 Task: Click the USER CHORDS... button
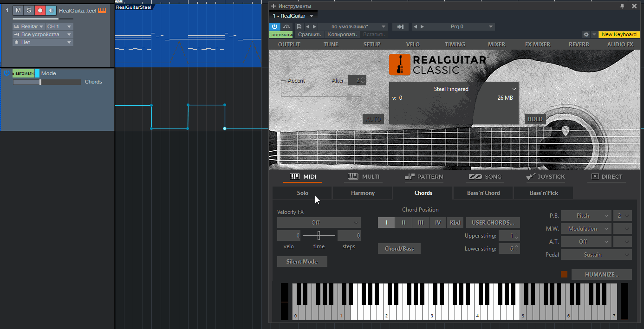[493, 223]
